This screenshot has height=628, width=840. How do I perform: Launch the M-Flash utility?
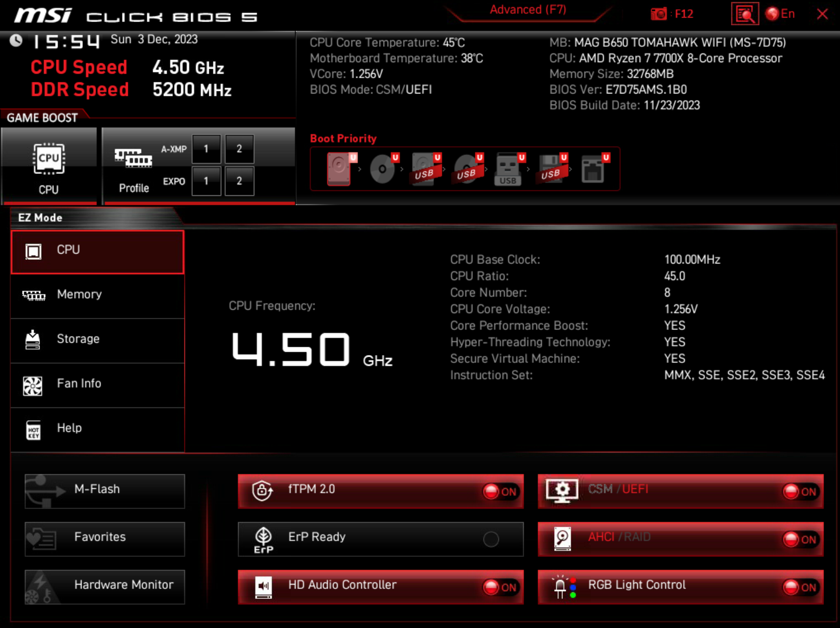(105, 491)
